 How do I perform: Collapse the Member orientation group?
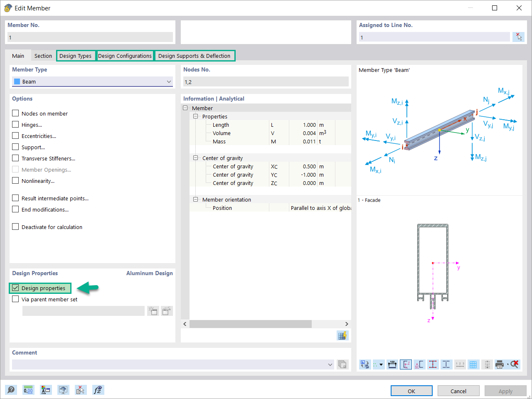[x=195, y=199]
